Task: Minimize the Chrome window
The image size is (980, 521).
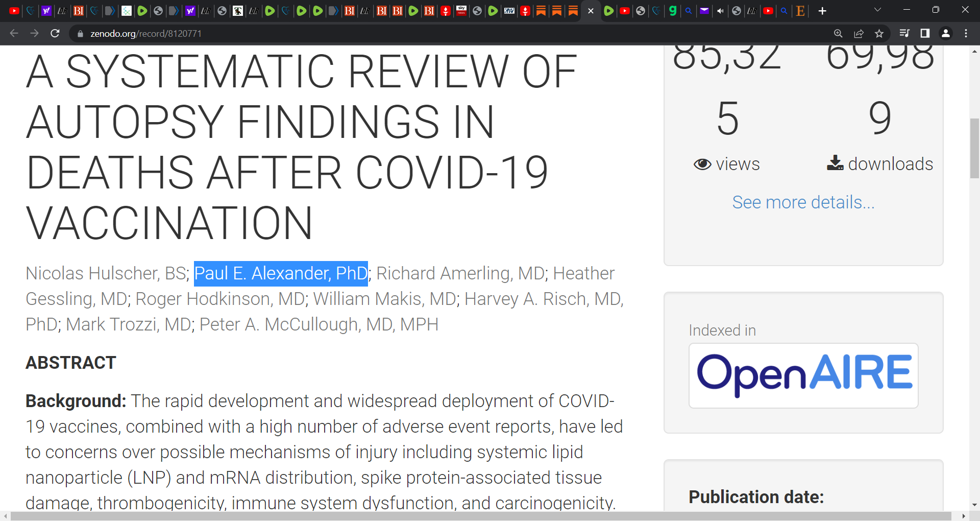Action: point(906,10)
